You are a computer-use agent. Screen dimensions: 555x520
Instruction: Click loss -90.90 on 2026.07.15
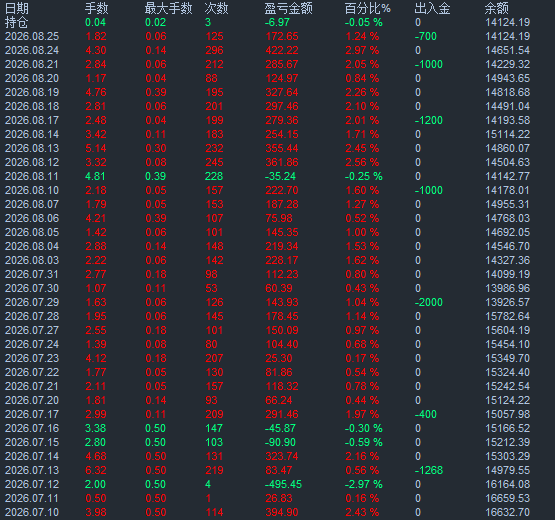(280, 442)
